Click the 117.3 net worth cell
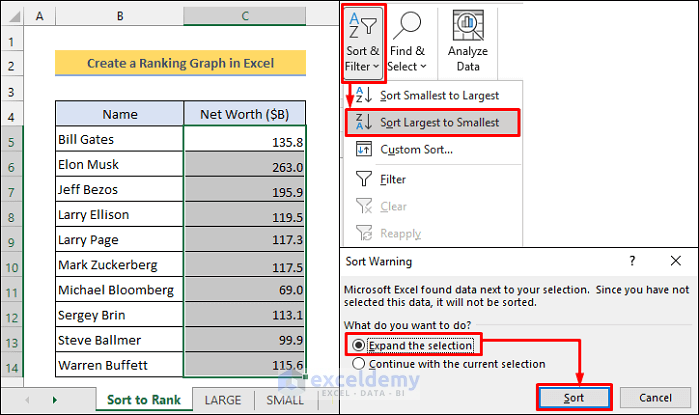Screen dimensions: 699x415 tap(245, 239)
